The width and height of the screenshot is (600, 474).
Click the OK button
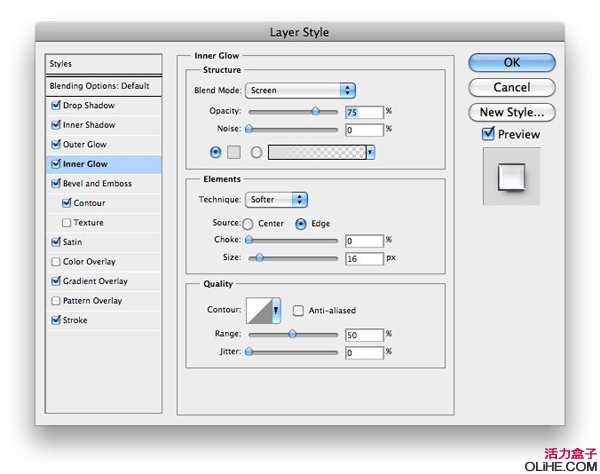pyautogui.click(x=511, y=63)
